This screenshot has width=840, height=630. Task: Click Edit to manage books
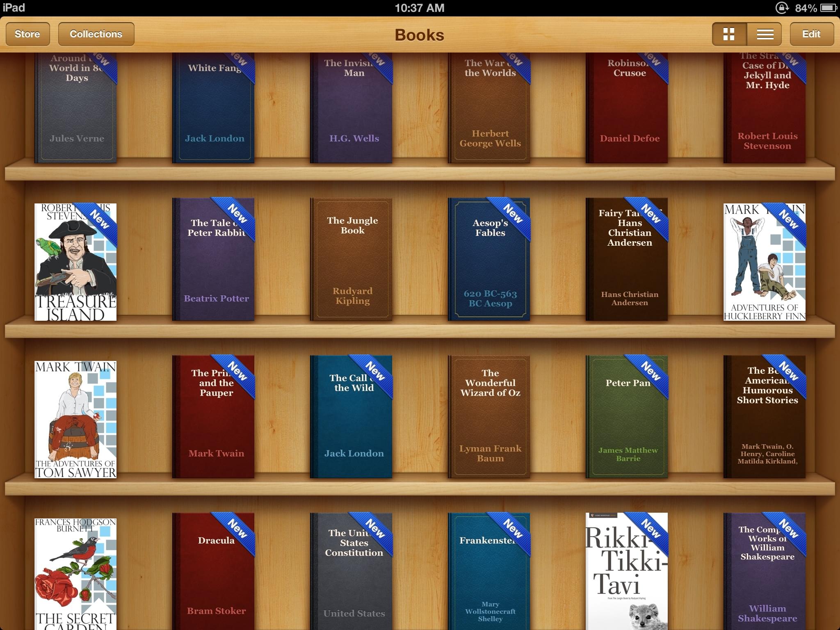[810, 34]
